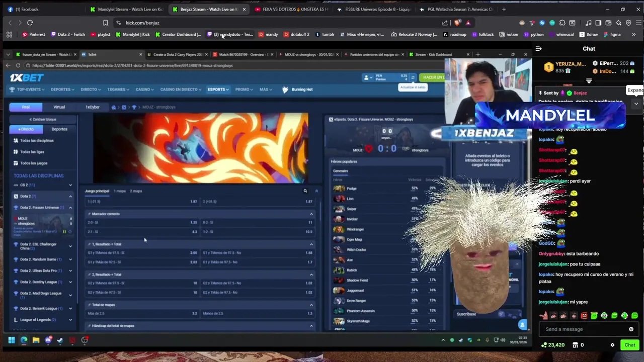Open CASINO dropdown in streamed 1xBet page
644x362 pixels.
145,89
